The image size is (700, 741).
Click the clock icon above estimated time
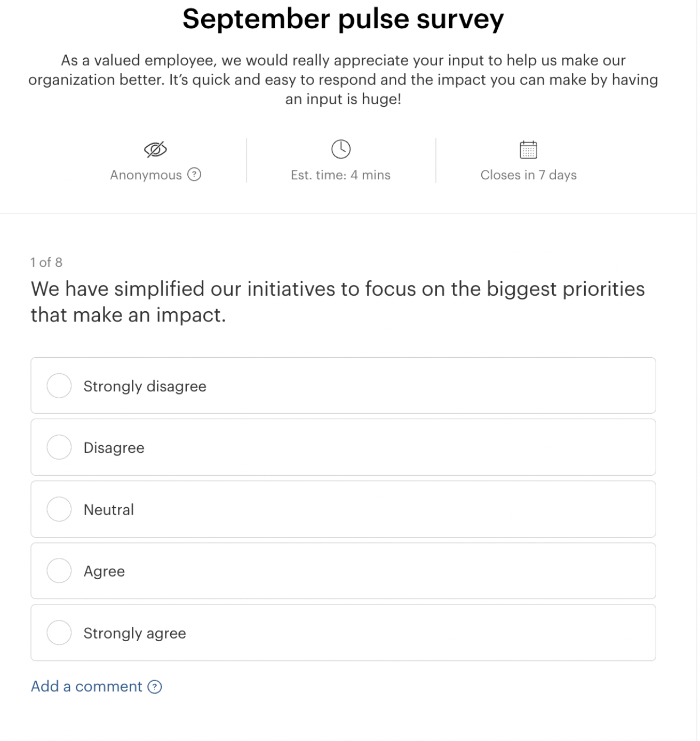pos(341,149)
